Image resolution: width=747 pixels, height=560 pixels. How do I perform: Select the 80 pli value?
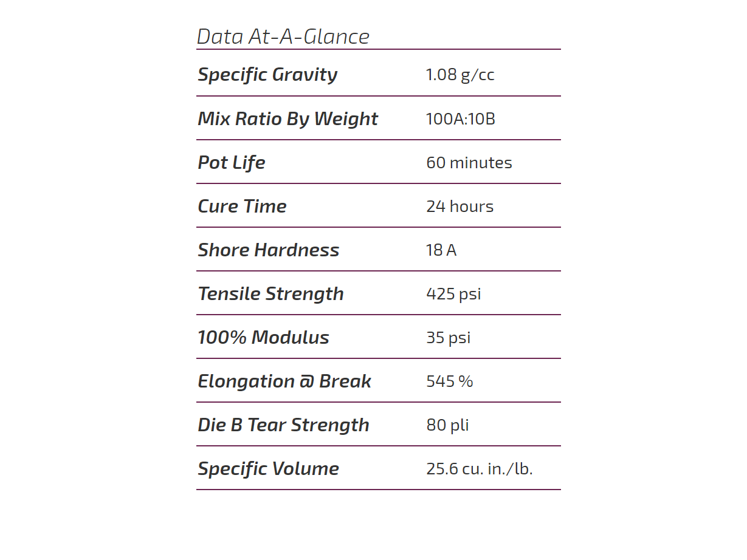coord(447,425)
